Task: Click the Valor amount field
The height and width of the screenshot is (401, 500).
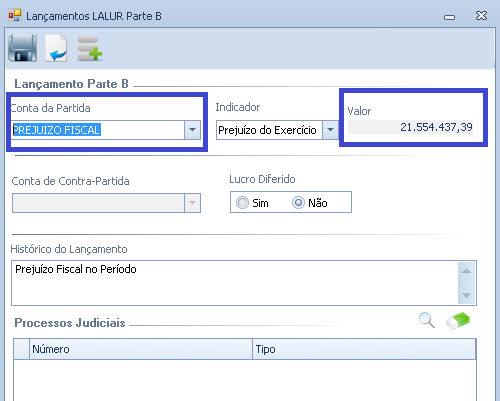Action: coord(410,127)
